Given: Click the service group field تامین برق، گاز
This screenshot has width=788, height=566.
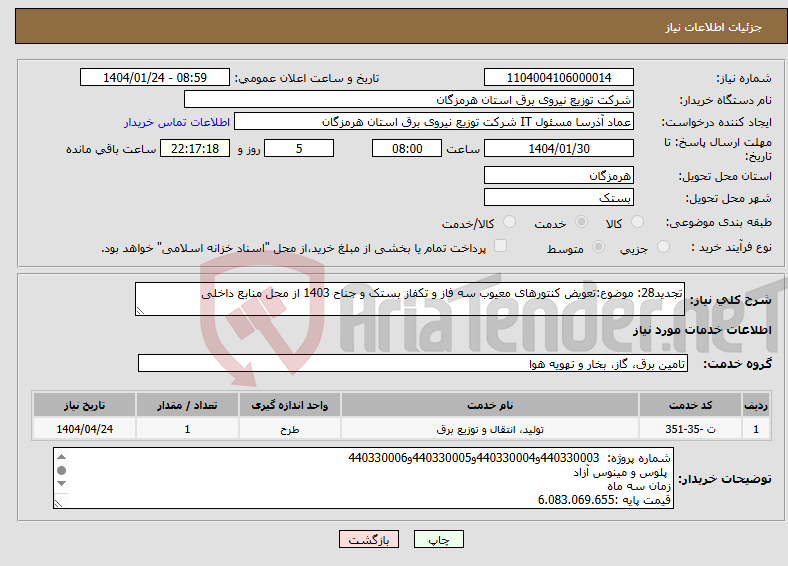Looking at the screenshot, I should click(413, 363).
